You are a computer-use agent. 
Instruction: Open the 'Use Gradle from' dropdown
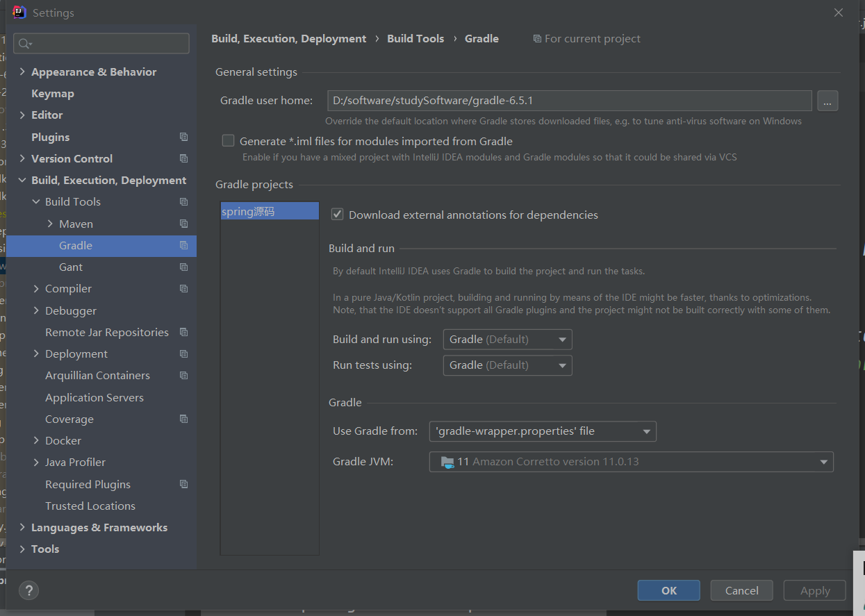coord(543,431)
